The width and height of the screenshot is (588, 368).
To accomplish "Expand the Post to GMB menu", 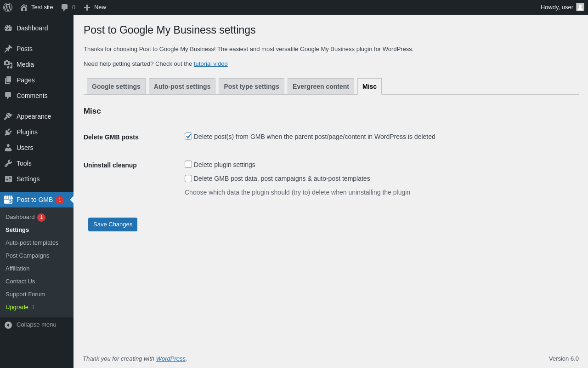I will [x=34, y=200].
